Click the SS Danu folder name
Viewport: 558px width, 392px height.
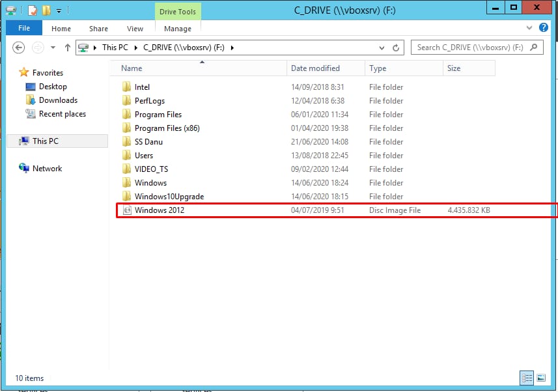pyautogui.click(x=148, y=142)
